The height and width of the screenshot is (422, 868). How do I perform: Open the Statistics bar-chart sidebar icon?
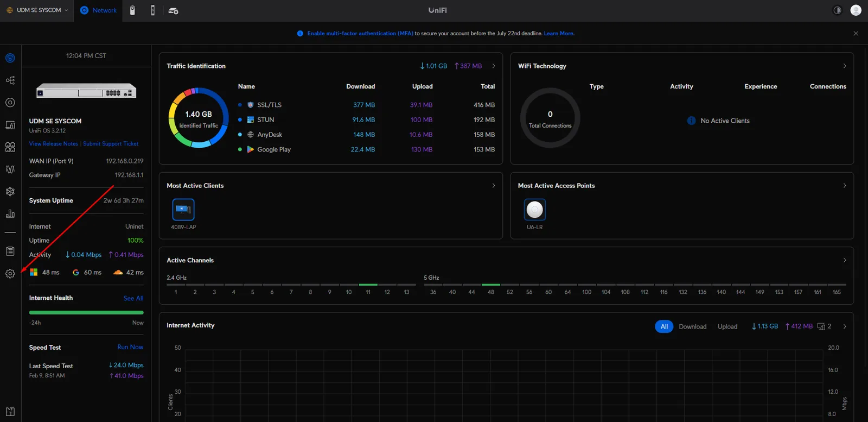[10, 214]
